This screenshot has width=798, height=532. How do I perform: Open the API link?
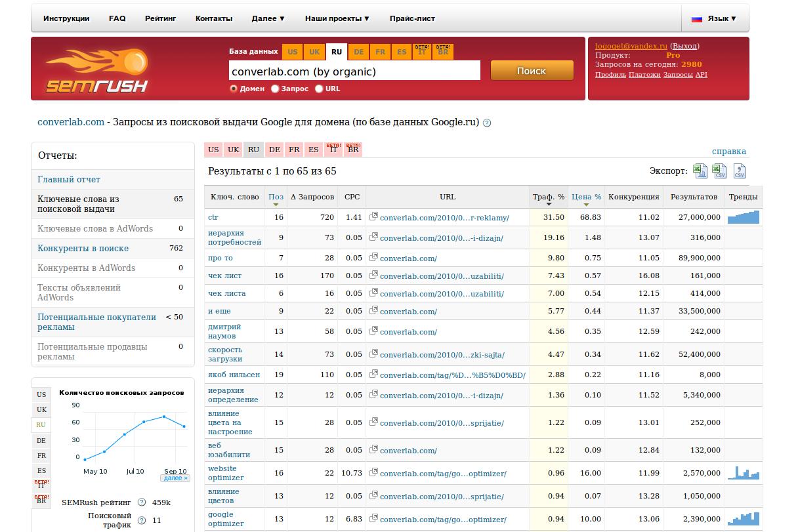coord(701,75)
